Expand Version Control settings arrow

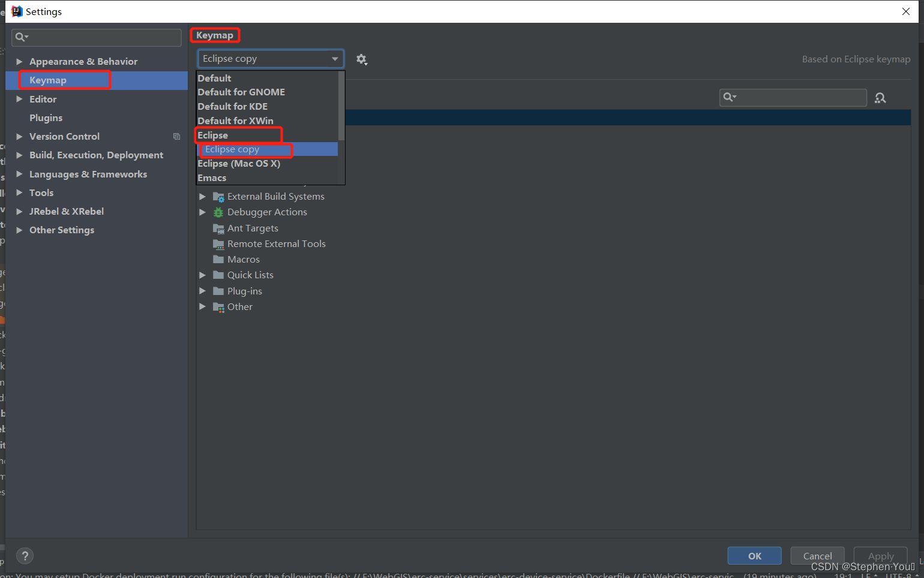19,137
